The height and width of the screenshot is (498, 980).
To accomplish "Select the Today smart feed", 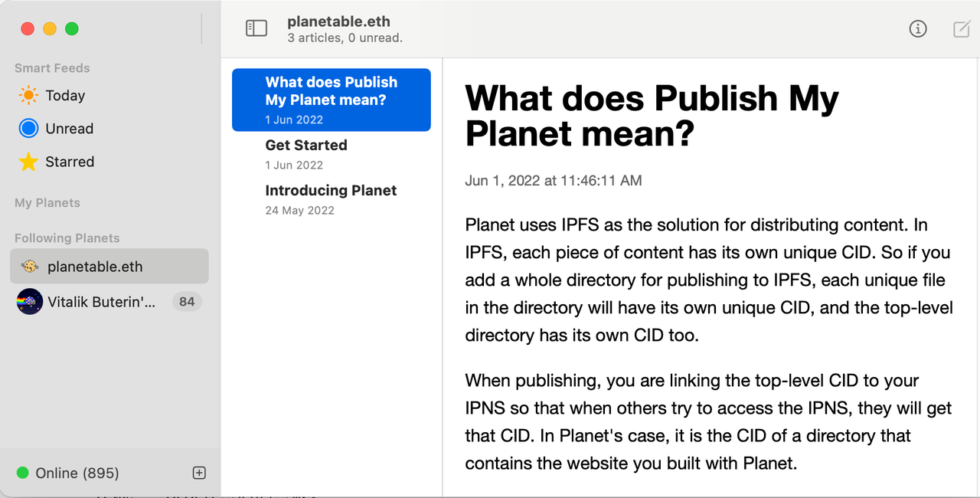I will (65, 96).
